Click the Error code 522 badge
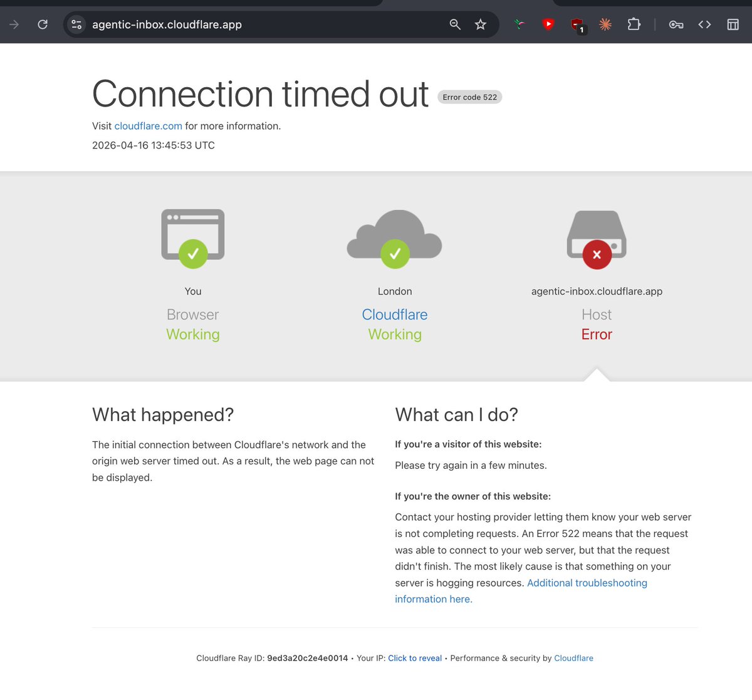The image size is (752, 700). tap(470, 97)
